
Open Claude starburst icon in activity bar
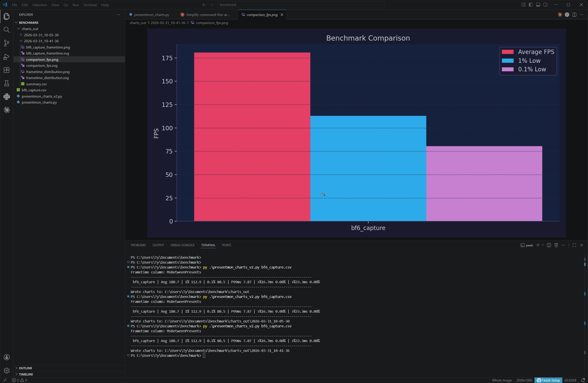click(6, 110)
